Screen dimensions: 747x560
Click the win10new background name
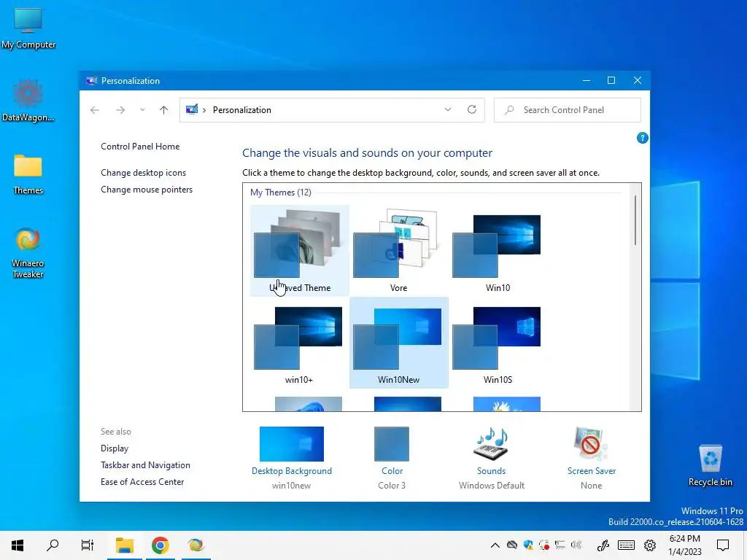[x=291, y=485]
